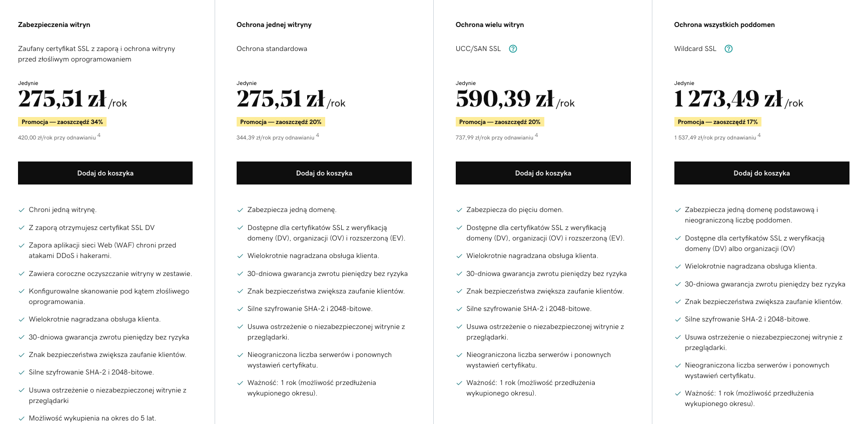Screen dimensions: 868x424
Task: Open footnote 4 after 1 537,49 zł renewal price
Action: click(759, 135)
